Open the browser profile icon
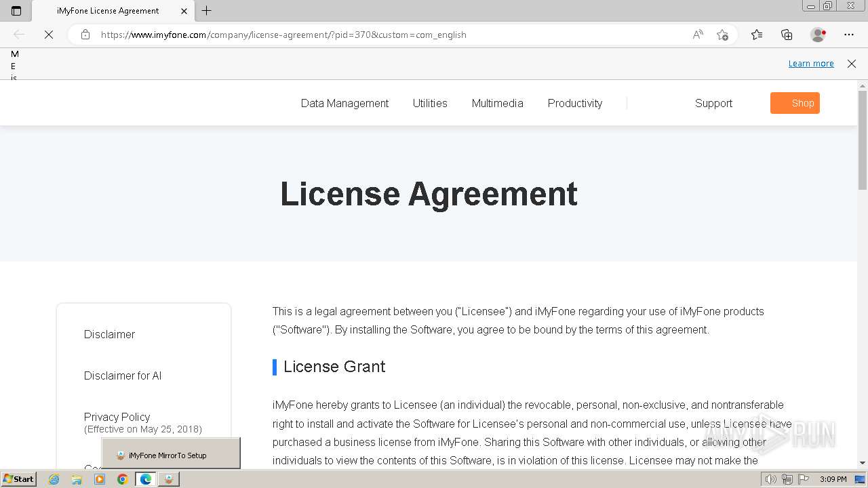This screenshot has width=868, height=488. coord(818,35)
